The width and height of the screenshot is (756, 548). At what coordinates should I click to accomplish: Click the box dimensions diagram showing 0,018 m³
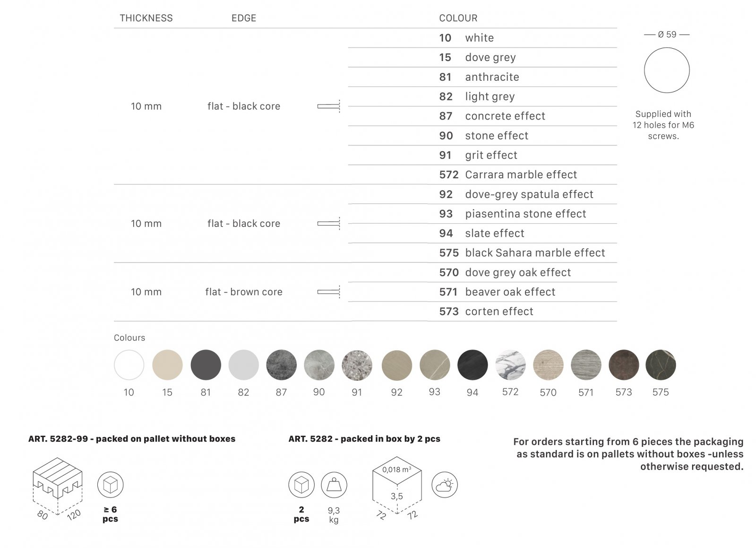[397, 485]
